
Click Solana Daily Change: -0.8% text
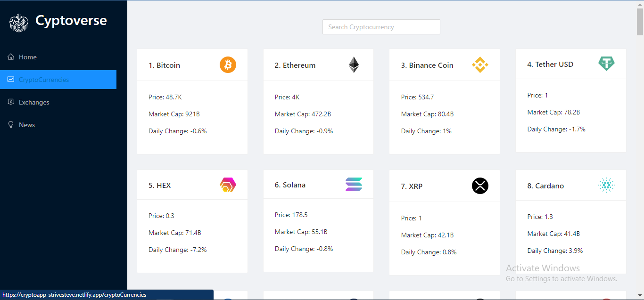click(304, 249)
